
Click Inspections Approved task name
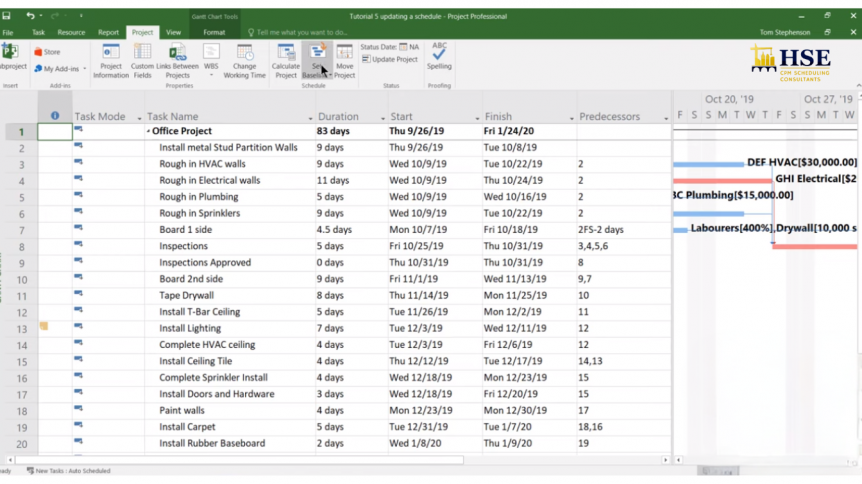205,263
